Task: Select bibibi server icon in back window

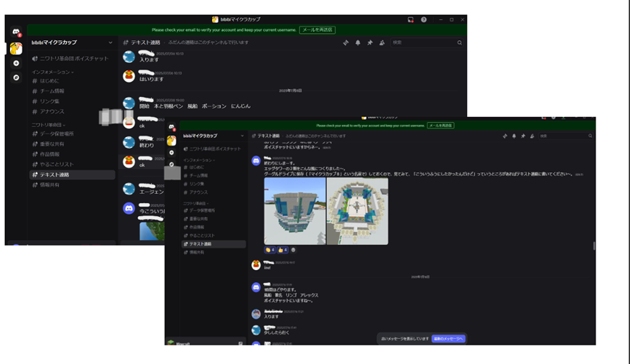Action: tap(16, 49)
